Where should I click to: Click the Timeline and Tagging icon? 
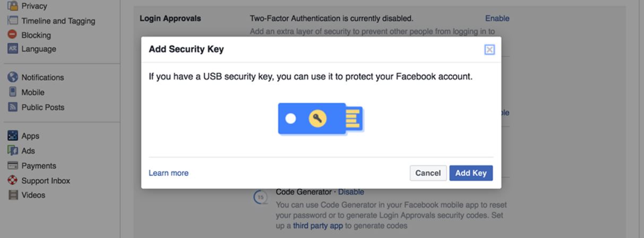[x=12, y=21]
